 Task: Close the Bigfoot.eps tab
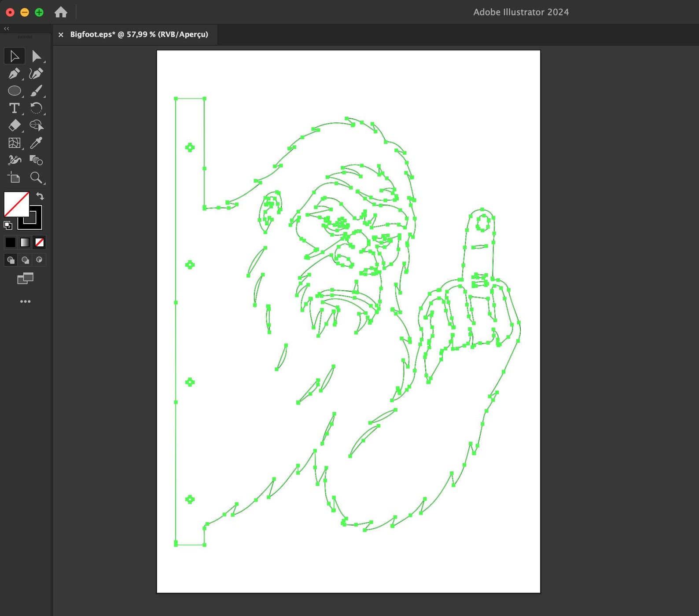click(61, 35)
